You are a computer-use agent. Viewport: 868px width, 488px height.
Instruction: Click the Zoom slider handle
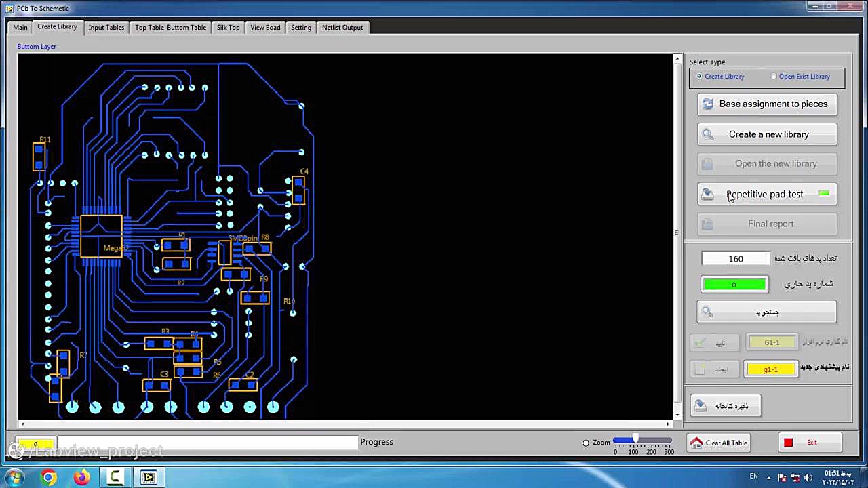(635, 440)
